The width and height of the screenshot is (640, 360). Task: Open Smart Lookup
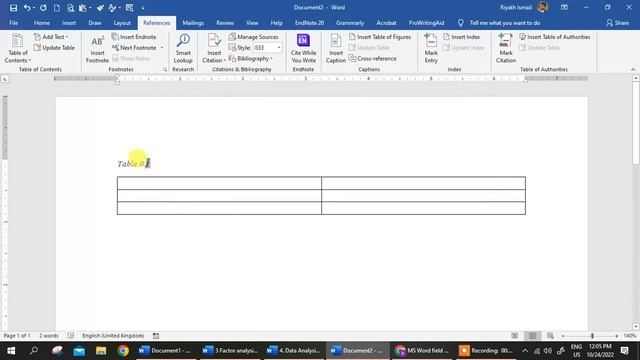[183, 49]
